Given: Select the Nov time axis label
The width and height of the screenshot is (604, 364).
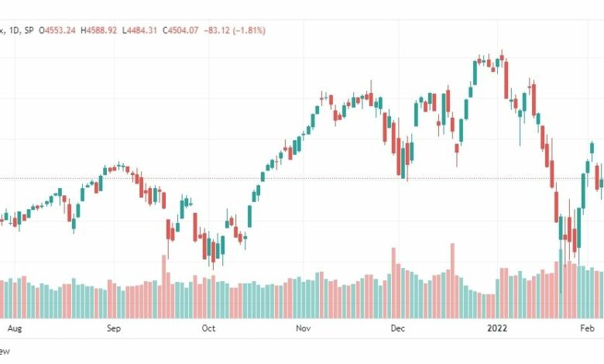Looking at the screenshot, I should coord(303,328).
